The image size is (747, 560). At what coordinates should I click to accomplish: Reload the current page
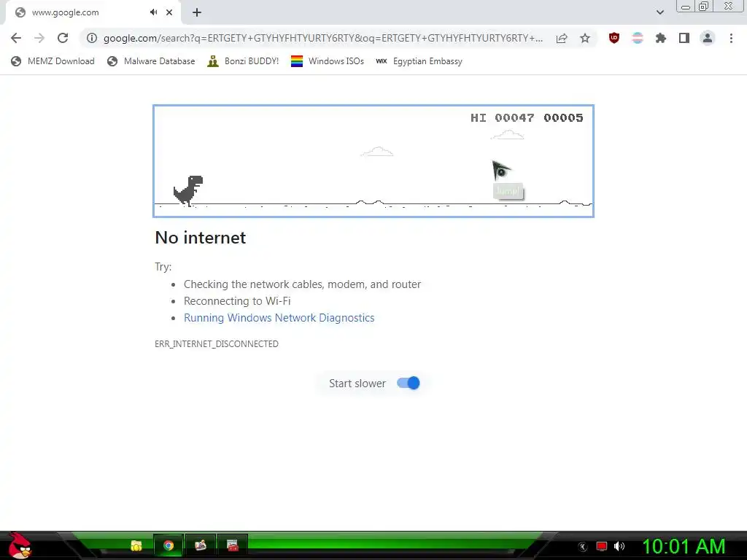[x=63, y=38]
